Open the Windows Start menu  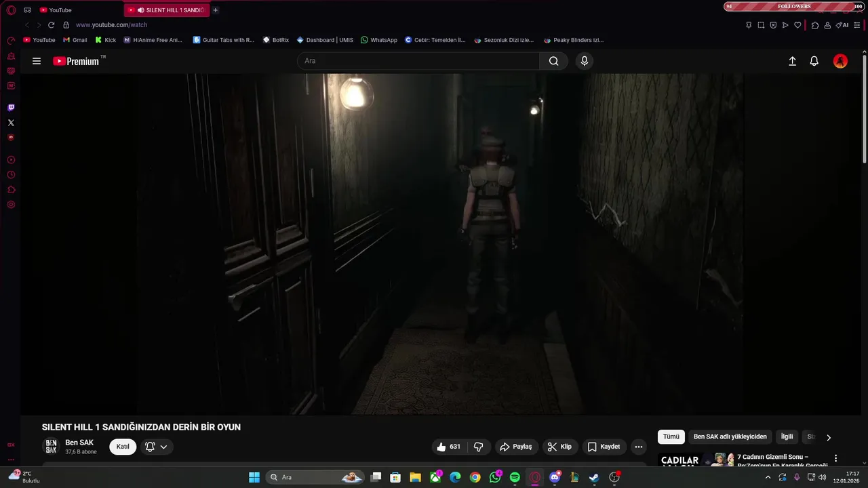254,477
